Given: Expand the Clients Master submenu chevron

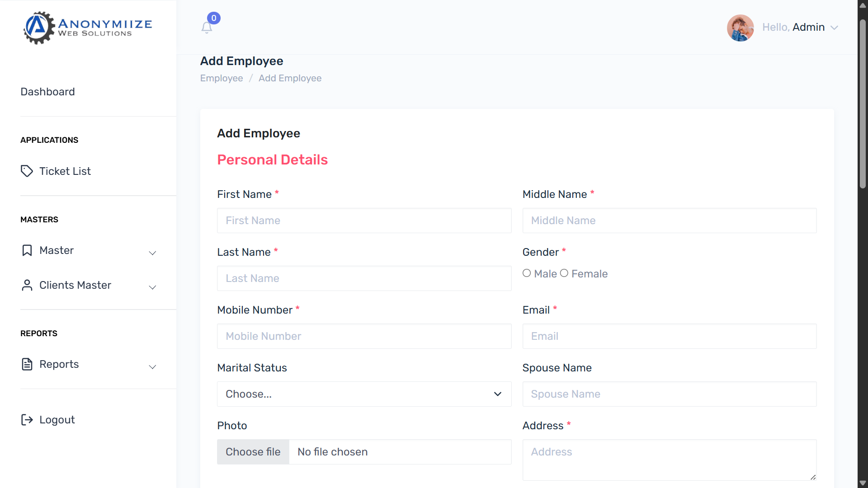Looking at the screenshot, I should 153,287.
